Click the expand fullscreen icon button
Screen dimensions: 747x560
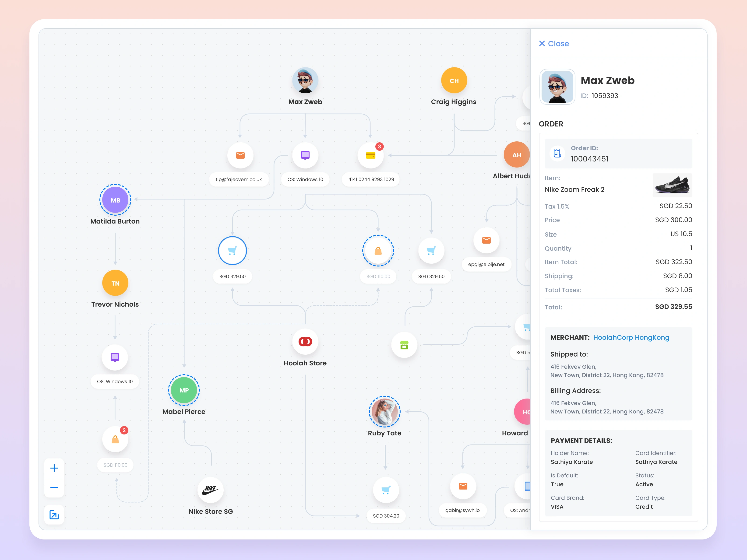(54, 514)
